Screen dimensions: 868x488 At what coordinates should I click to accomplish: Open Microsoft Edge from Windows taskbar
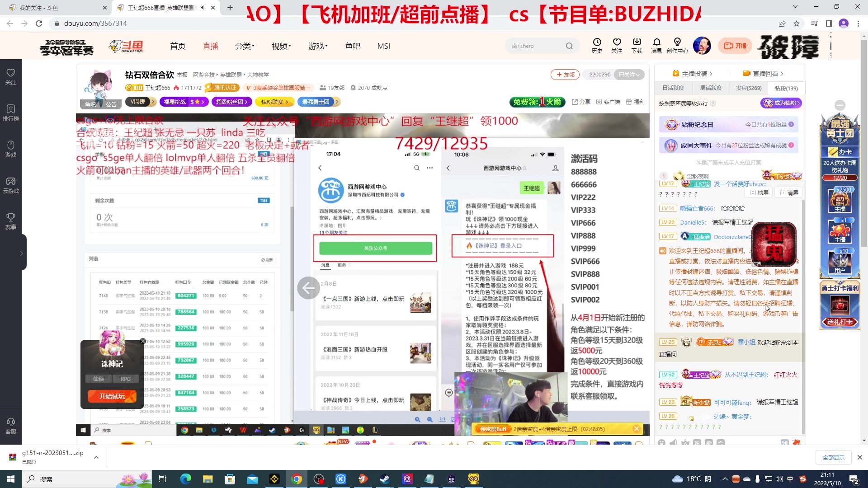185,479
